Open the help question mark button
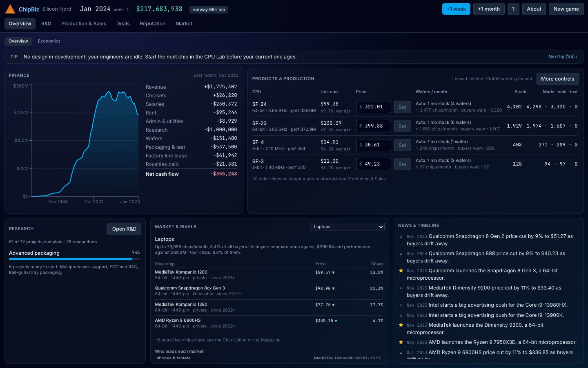This screenshot has width=588, height=368. tap(513, 9)
